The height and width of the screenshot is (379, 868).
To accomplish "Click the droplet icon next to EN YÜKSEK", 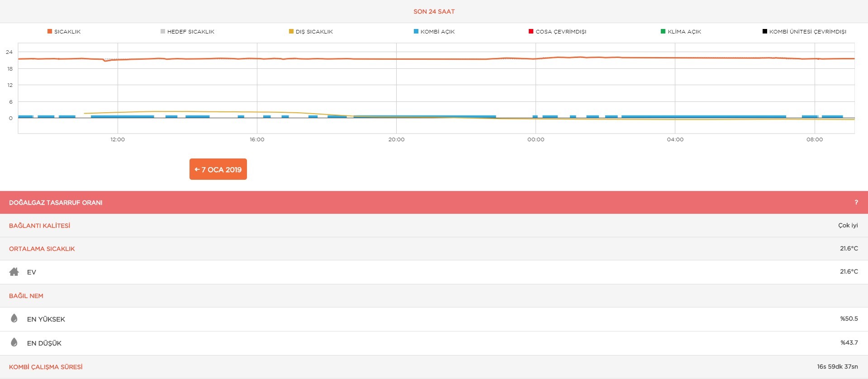I will click(14, 318).
